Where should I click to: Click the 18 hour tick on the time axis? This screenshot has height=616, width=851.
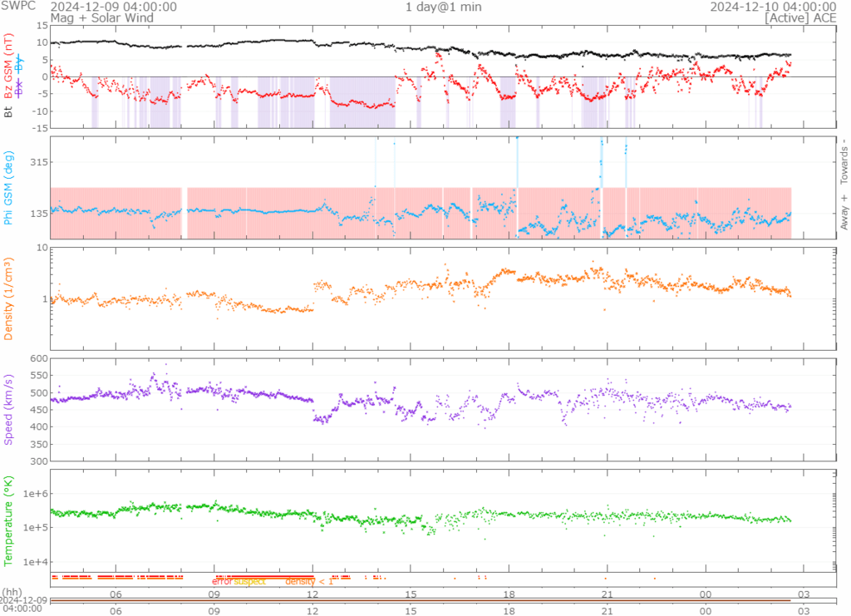point(509,594)
